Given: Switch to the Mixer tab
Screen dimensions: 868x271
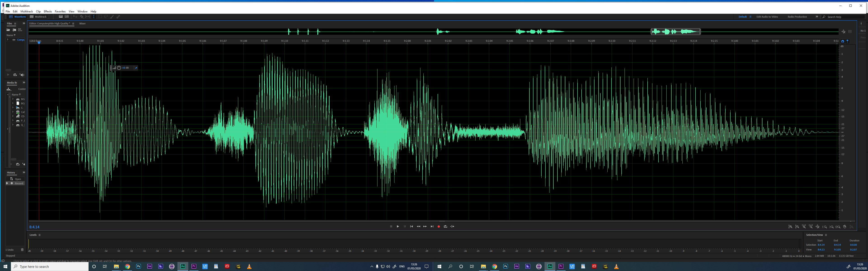Looking at the screenshot, I should tap(83, 23).
